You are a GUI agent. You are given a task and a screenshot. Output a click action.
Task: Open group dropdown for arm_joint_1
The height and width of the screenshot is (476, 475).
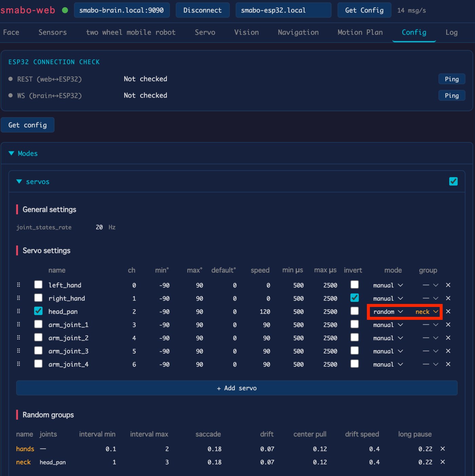pos(430,325)
